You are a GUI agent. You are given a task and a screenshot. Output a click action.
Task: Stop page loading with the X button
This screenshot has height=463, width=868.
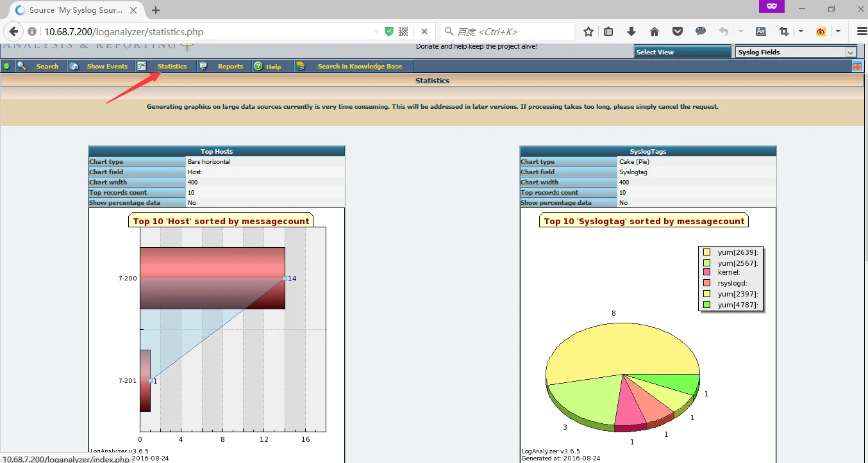click(424, 31)
